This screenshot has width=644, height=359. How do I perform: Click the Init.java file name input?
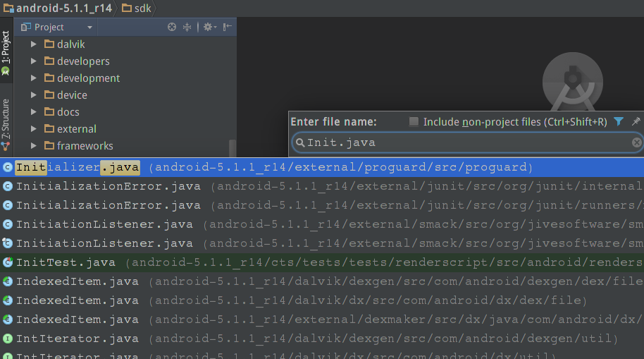(x=467, y=142)
